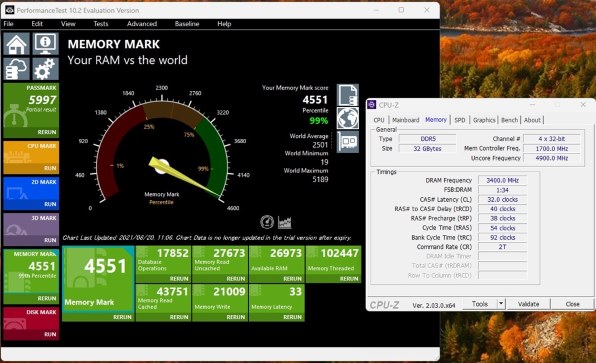Open the File menu
The width and height of the screenshot is (596, 363).
click(x=8, y=24)
